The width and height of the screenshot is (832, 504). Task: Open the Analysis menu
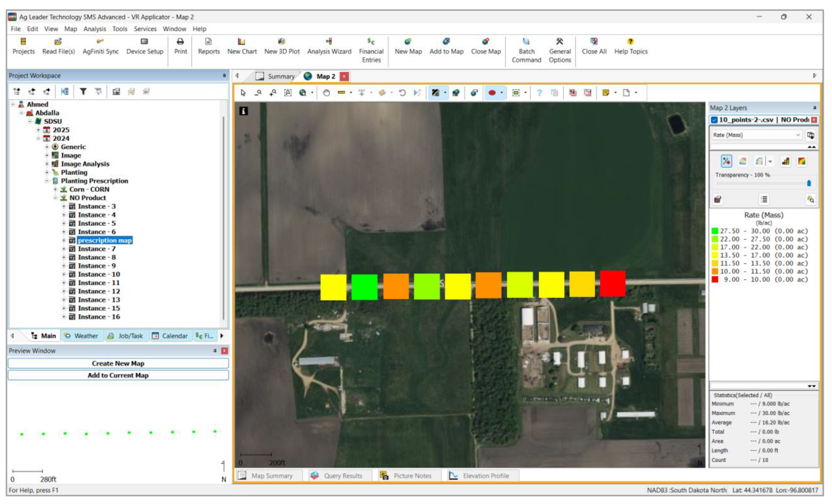pyautogui.click(x=95, y=29)
